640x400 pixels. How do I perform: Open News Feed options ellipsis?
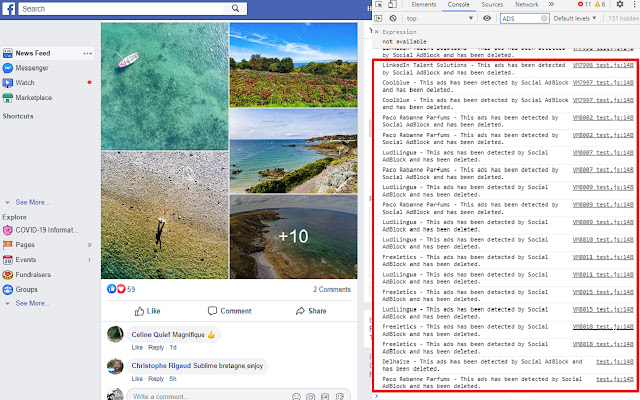(87, 53)
